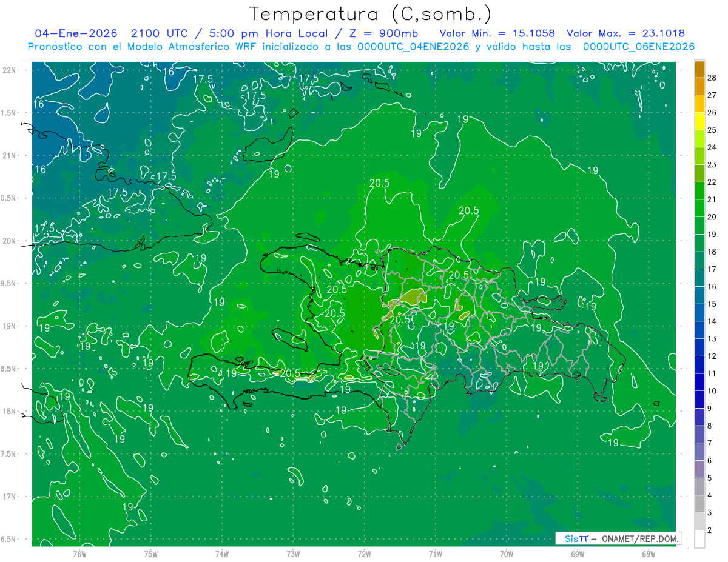Click the '6.5N' latitude axis label
Screen dimensions: 728x562
coord(8,539)
